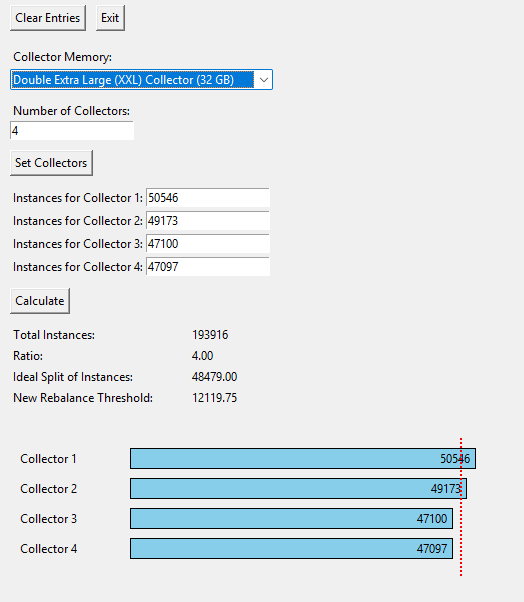Click the Collector 2 bar in chart
Viewport: 524px width, 602px height.
click(298, 488)
